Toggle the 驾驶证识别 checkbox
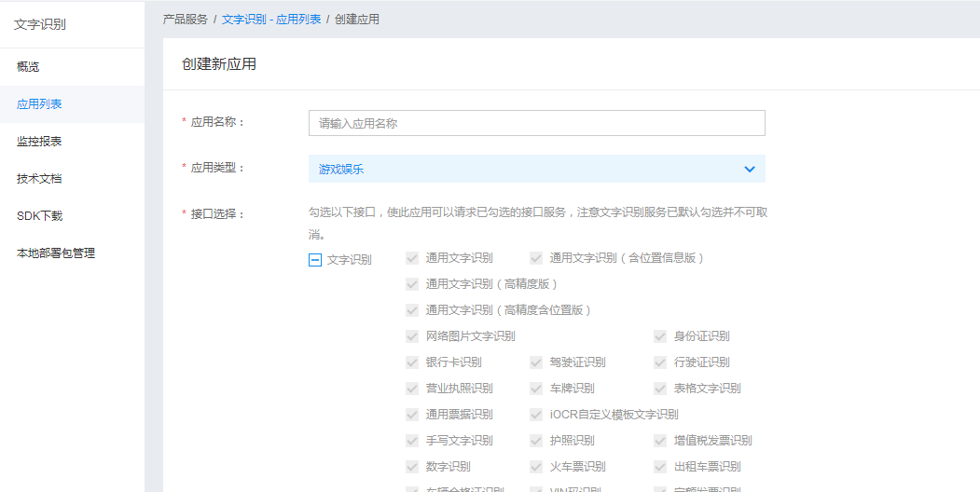Image resolution: width=980 pixels, height=492 pixels. 536,362
